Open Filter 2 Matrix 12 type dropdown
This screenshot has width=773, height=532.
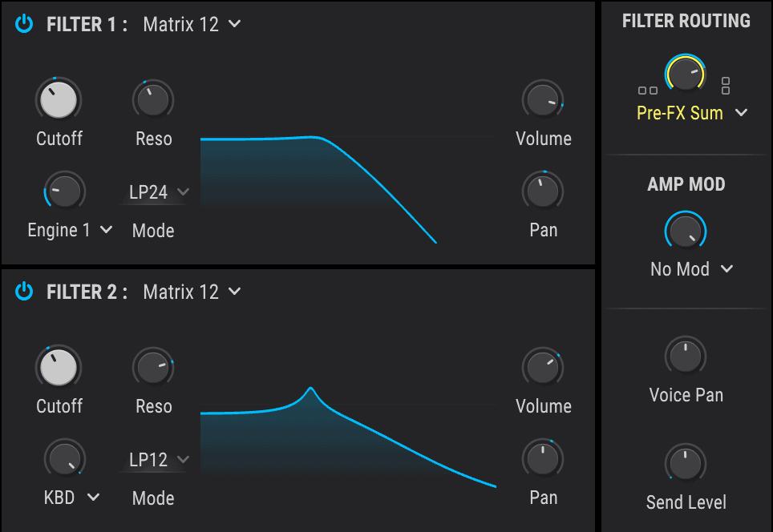click(x=192, y=292)
